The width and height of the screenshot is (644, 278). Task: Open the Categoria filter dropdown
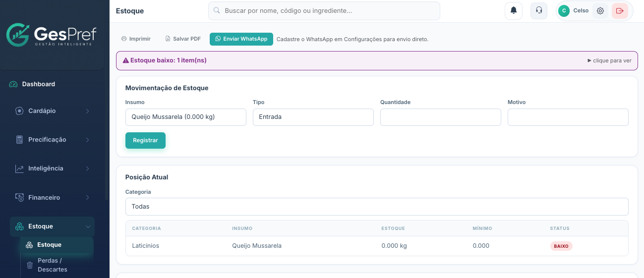tap(377, 207)
